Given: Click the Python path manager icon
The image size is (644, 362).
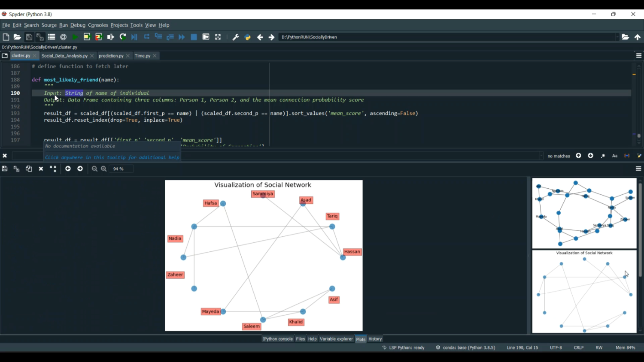Looking at the screenshot, I should [248, 37].
